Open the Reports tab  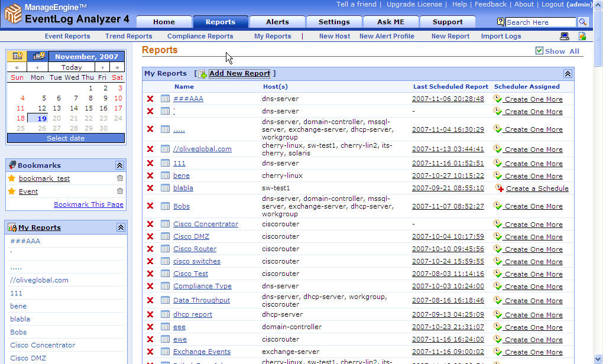click(221, 22)
